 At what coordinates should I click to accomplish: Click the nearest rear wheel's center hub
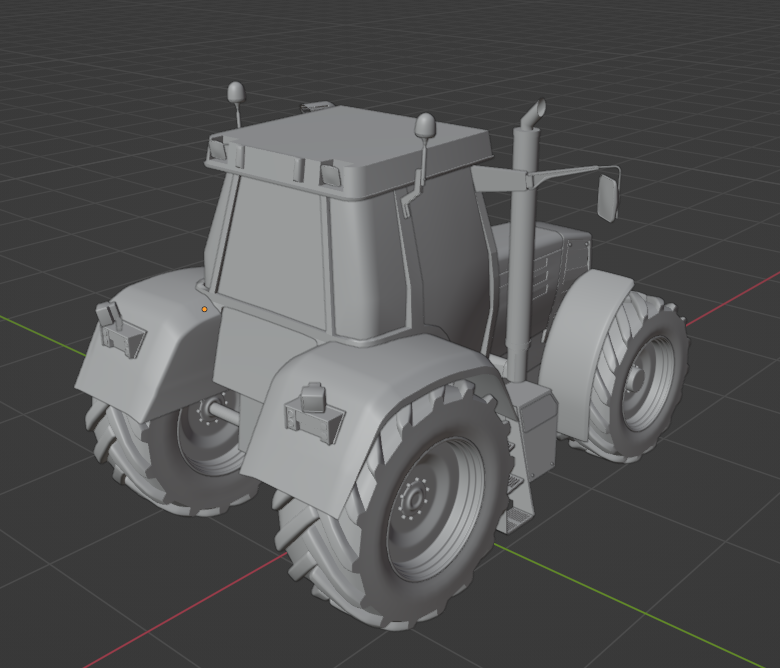coord(414,497)
